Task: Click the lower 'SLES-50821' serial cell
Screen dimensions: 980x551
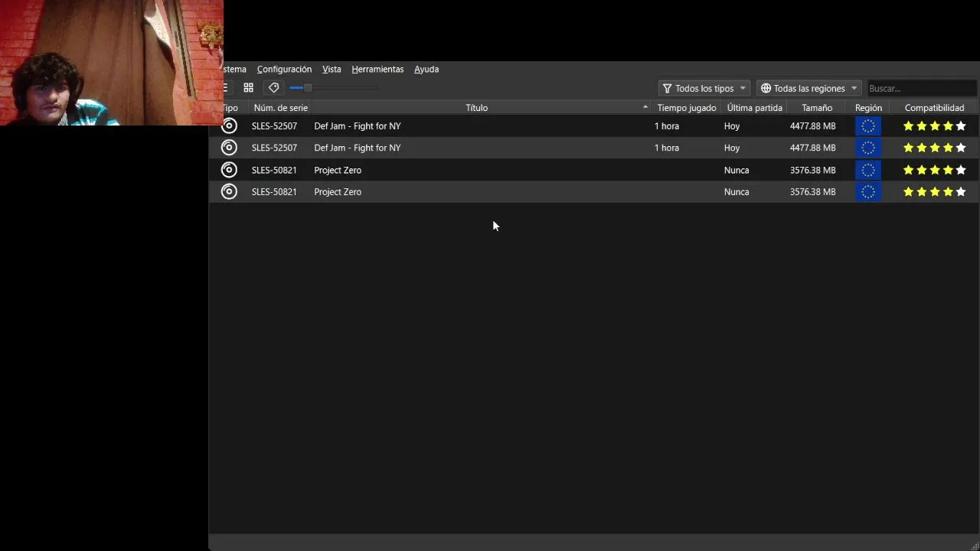Action: click(x=274, y=192)
